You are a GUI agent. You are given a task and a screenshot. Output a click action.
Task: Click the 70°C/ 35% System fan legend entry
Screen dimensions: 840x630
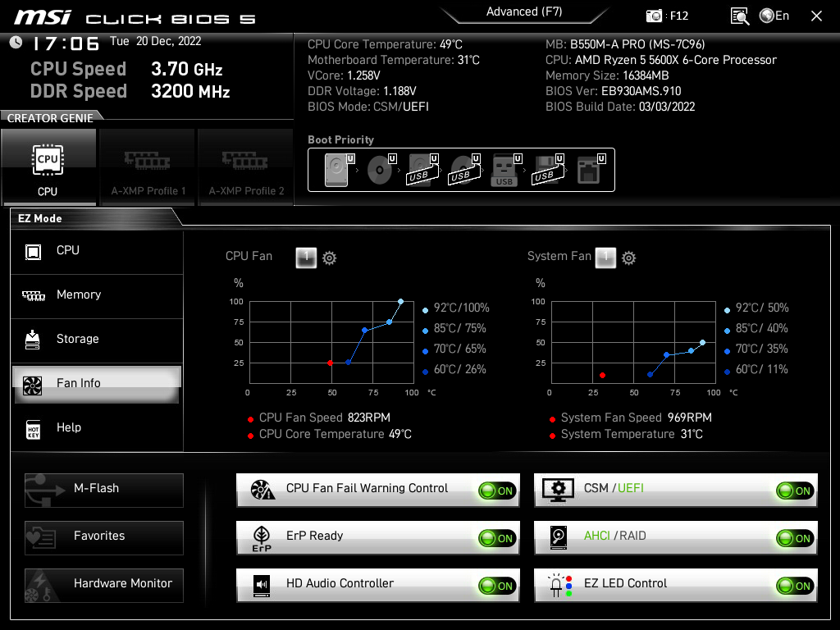[x=761, y=349]
